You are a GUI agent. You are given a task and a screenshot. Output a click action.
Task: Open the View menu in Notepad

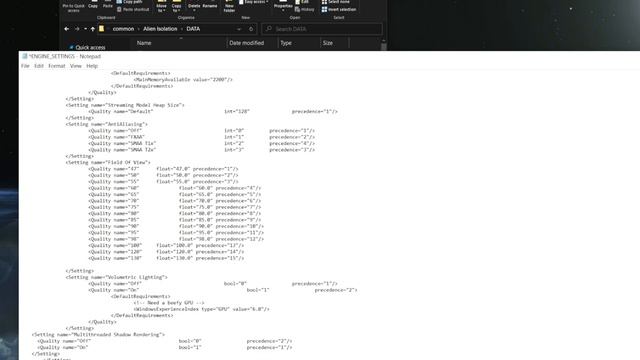76,66
